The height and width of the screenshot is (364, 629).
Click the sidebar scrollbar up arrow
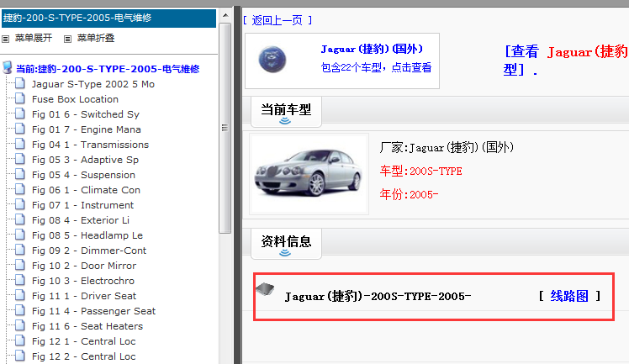225,15
